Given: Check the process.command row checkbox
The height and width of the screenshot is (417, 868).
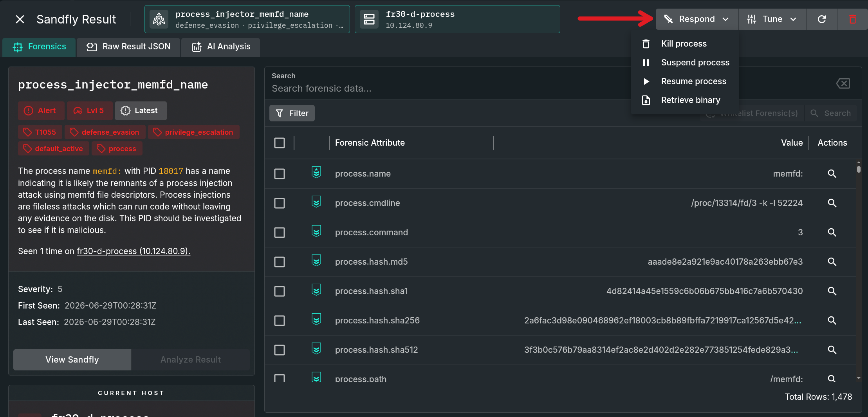Looking at the screenshot, I should coord(280,233).
